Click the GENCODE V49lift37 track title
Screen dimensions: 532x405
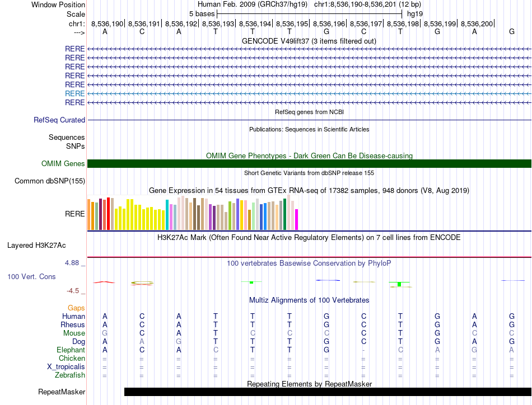(x=309, y=41)
